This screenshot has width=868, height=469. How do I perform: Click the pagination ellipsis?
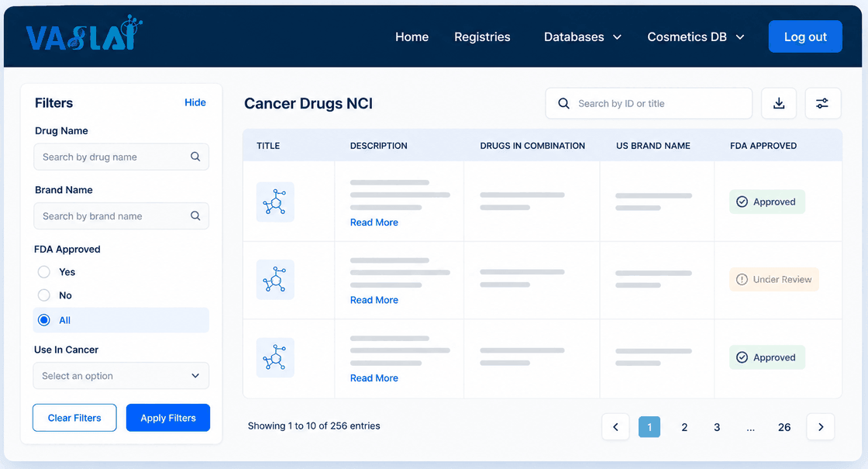coord(751,428)
